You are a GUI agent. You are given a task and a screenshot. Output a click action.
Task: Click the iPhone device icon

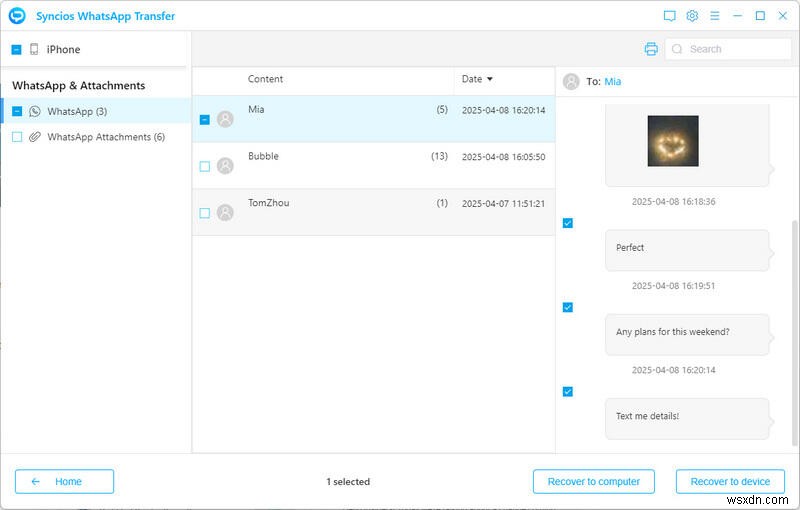pos(34,49)
